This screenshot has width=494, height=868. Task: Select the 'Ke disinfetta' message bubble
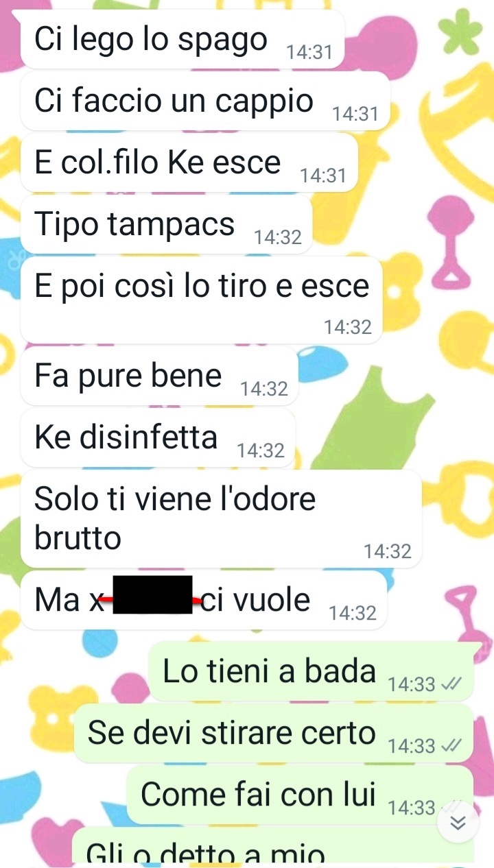[x=158, y=437]
